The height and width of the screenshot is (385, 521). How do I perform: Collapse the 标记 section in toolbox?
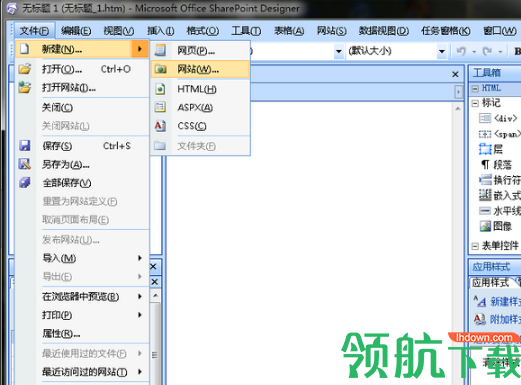point(475,103)
